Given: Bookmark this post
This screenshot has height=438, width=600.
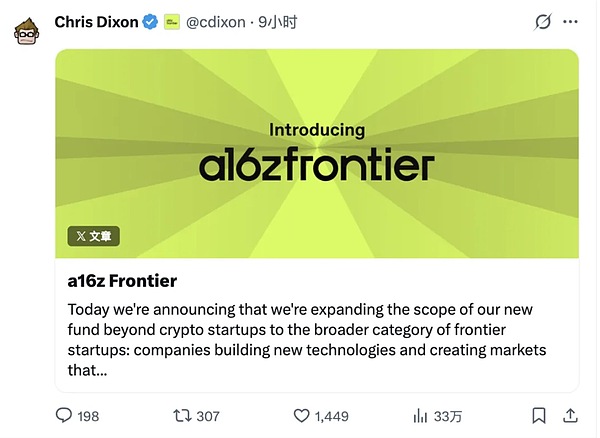Looking at the screenshot, I should pyautogui.click(x=539, y=415).
